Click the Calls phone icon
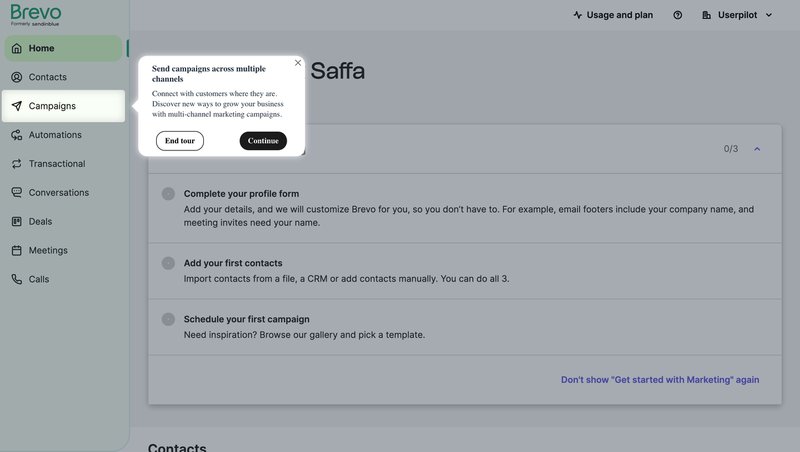This screenshot has height=452, width=800. [17, 280]
